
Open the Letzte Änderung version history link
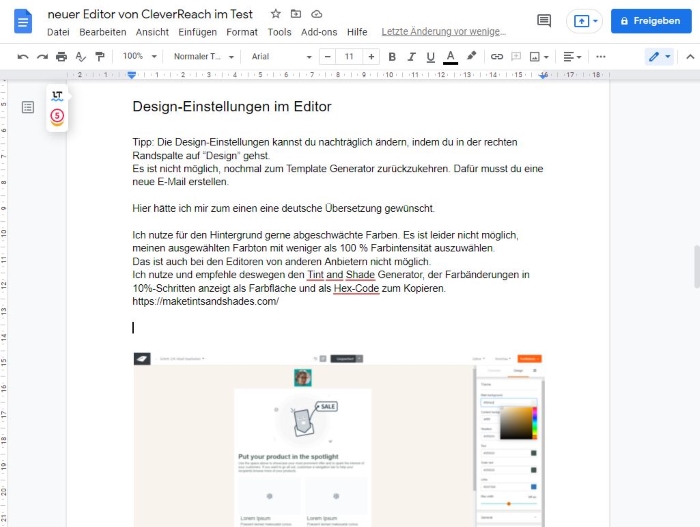pyautogui.click(x=444, y=32)
